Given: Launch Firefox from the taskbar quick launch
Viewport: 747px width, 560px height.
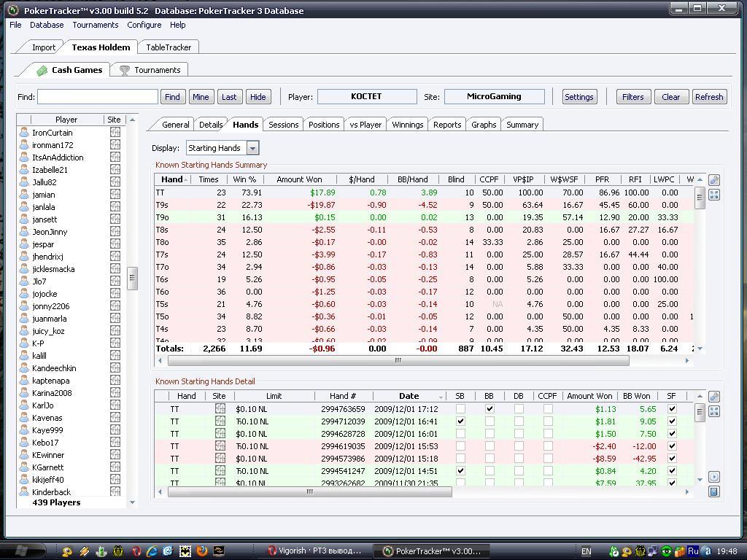Looking at the screenshot, I should (x=202, y=551).
